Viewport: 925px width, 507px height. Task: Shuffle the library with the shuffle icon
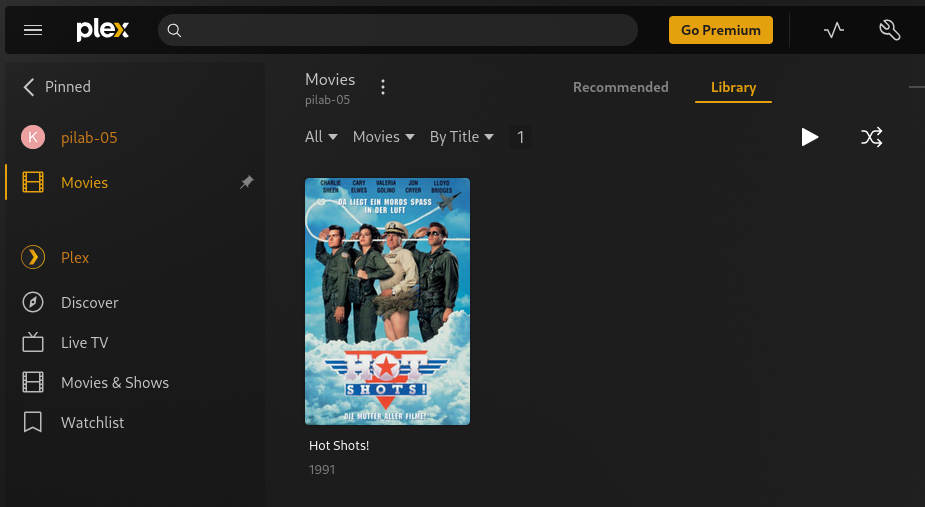tap(871, 137)
